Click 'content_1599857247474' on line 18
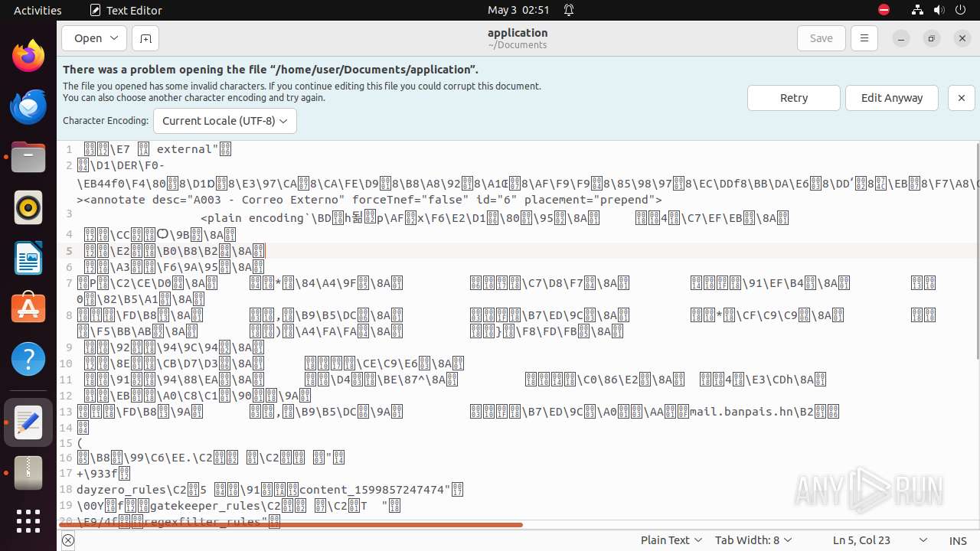The height and width of the screenshot is (551, 980). 371,490
